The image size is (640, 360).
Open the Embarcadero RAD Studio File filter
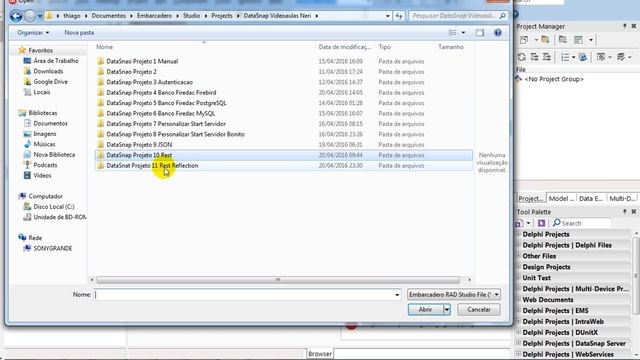tap(454, 294)
